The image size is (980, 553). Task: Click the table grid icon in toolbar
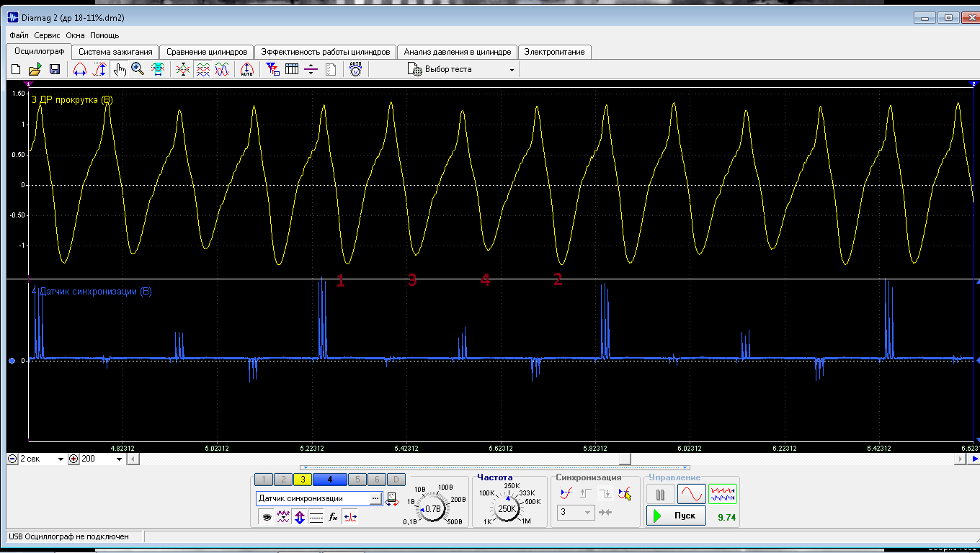pos(292,69)
